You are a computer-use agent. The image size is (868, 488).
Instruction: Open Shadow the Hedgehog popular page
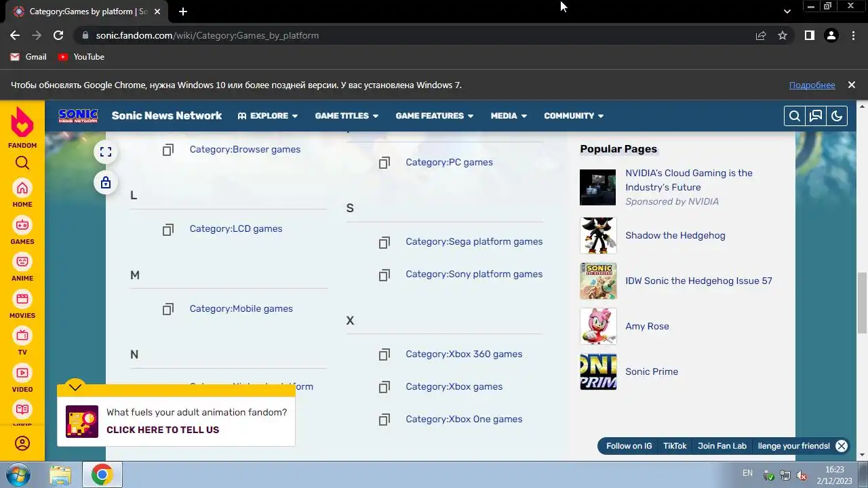[675, 235]
